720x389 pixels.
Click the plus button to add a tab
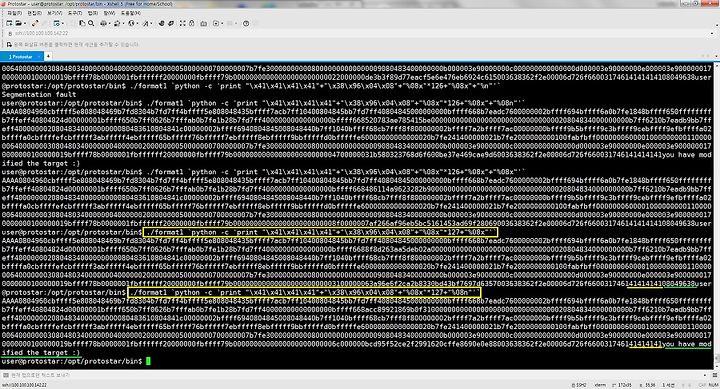click(x=48, y=56)
